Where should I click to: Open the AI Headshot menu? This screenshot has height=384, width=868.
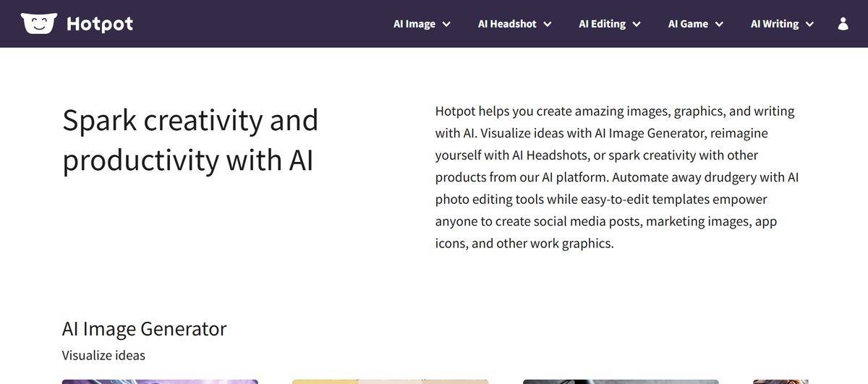pyautogui.click(x=507, y=24)
